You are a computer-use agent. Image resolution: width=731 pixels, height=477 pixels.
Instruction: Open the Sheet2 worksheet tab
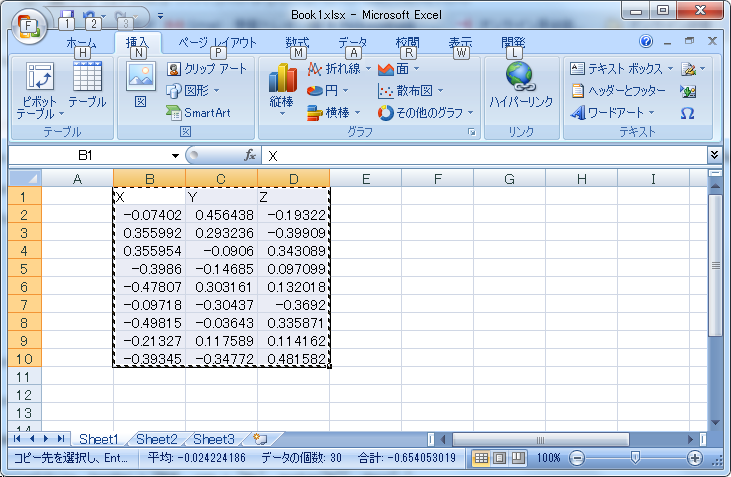coord(157,439)
